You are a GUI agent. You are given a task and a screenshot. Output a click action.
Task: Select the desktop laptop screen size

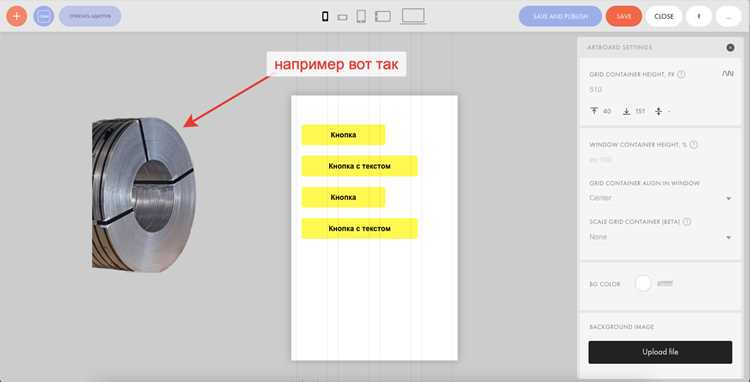[413, 16]
